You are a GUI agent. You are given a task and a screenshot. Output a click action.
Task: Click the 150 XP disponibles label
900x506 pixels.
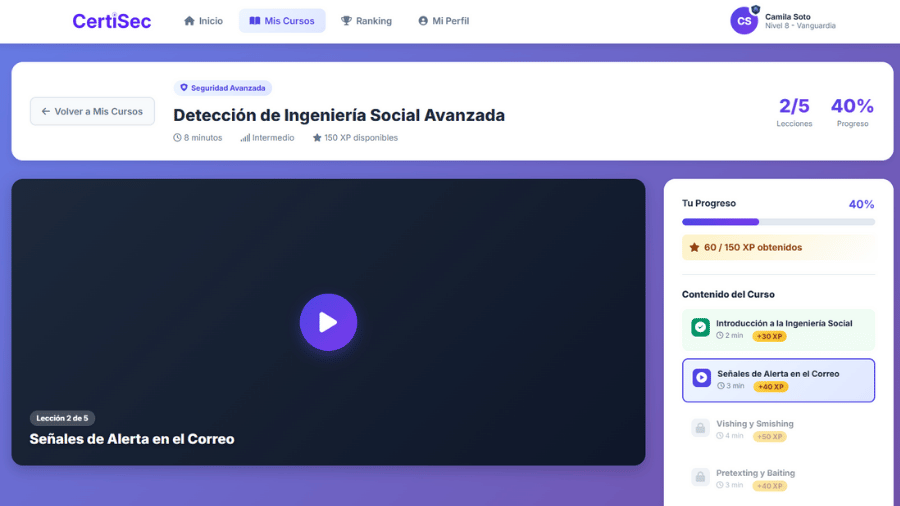click(355, 138)
